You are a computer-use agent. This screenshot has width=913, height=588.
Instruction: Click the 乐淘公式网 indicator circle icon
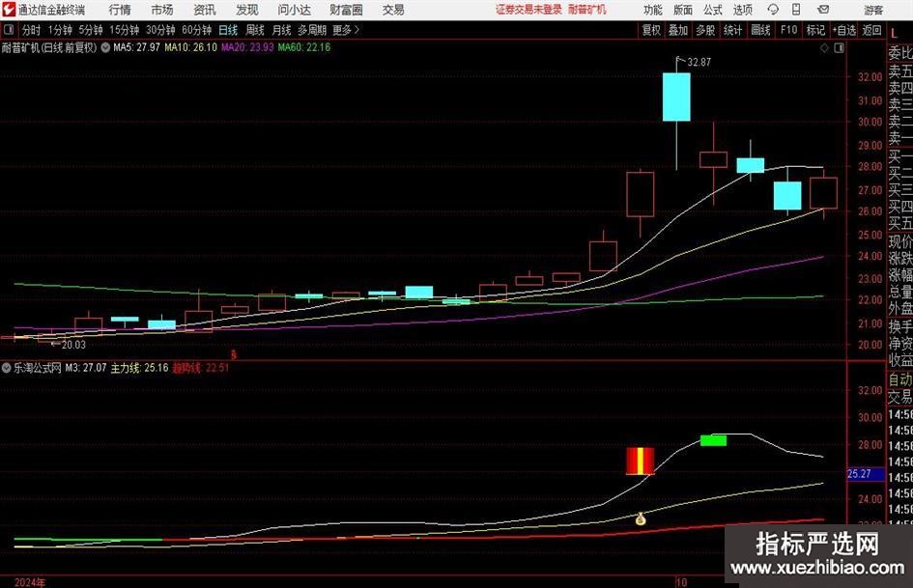[7, 368]
